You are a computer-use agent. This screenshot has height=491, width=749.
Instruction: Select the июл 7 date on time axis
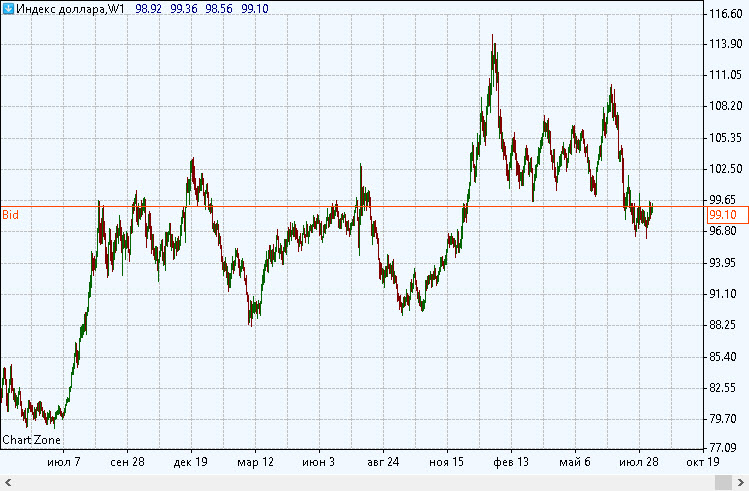point(63,463)
